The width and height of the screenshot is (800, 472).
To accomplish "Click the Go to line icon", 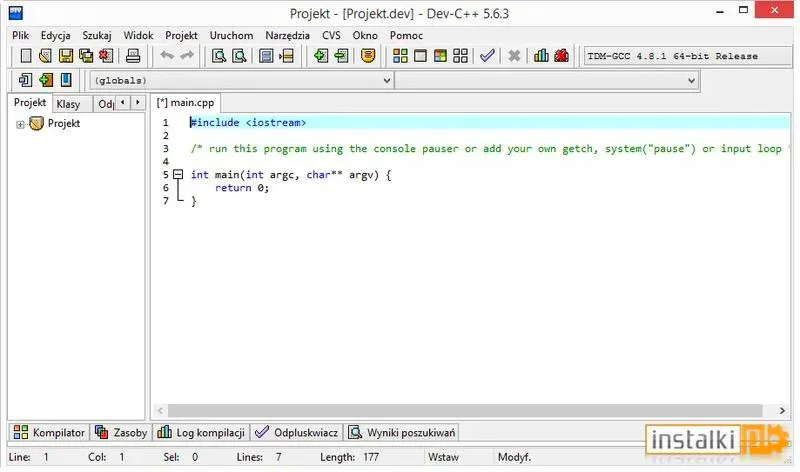I will pos(286,56).
